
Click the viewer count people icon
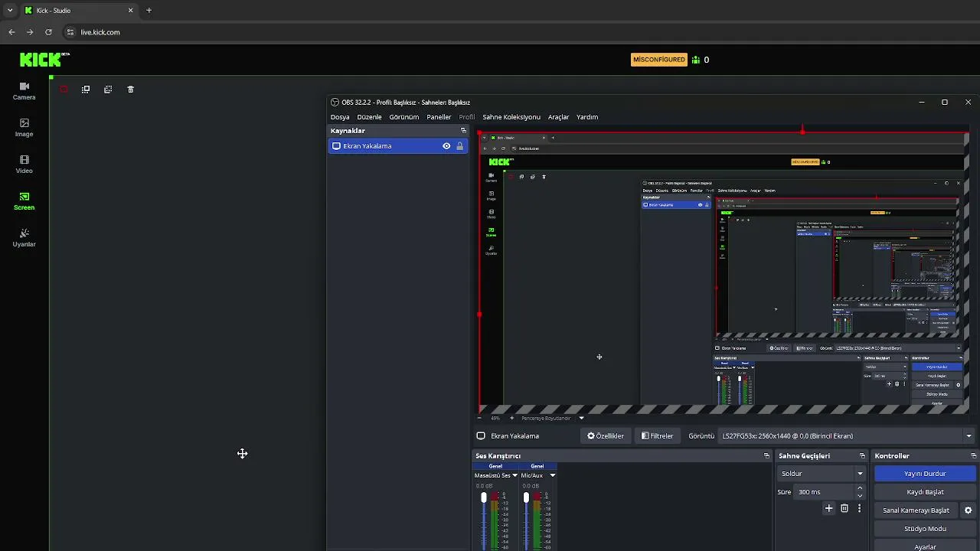(696, 60)
